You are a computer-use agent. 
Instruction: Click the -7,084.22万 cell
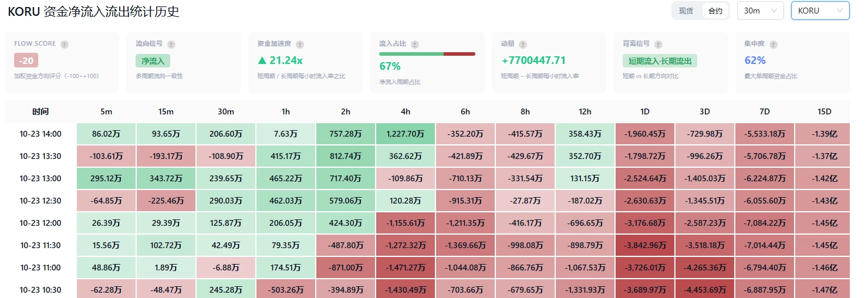[x=765, y=223]
